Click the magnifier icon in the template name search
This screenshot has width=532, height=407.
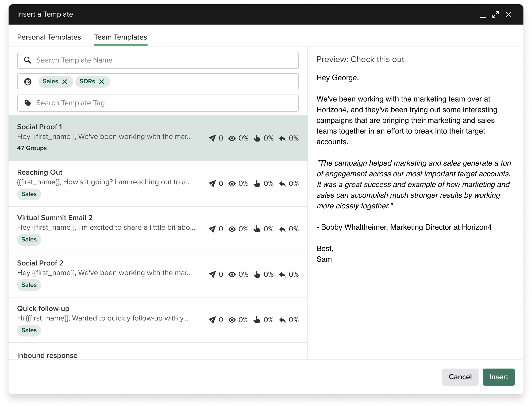28,60
